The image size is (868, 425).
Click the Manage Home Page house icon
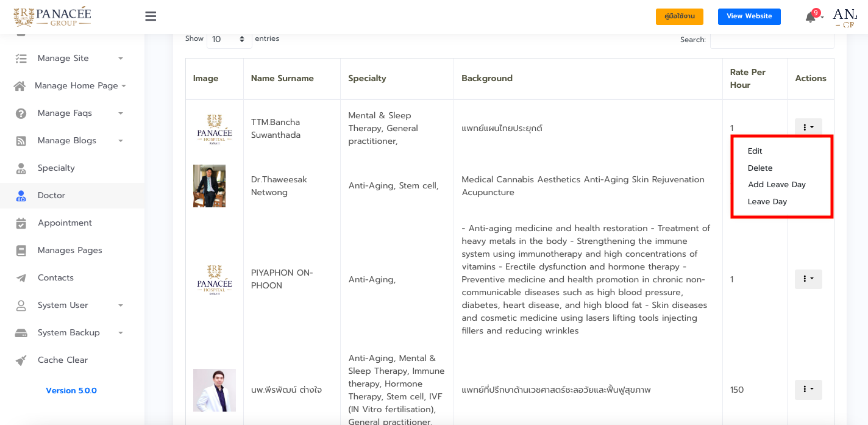[20, 86]
